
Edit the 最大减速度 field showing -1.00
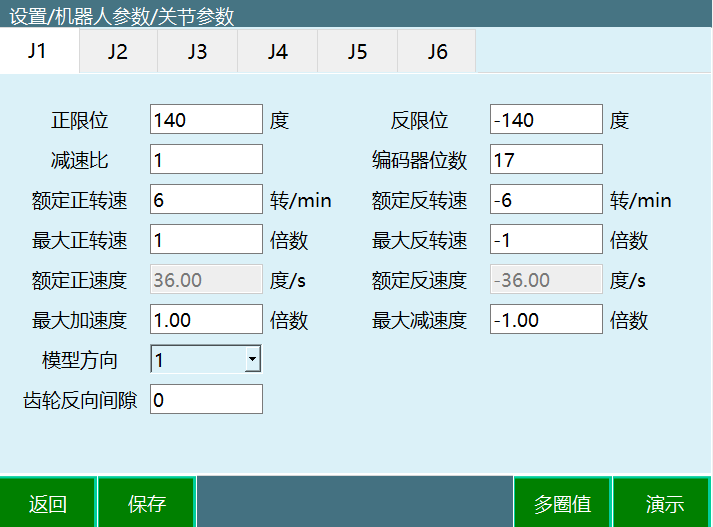click(x=546, y=320)
